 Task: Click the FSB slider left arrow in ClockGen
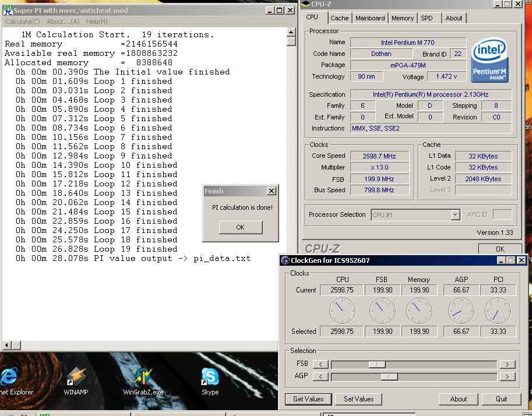pos(320,364)
